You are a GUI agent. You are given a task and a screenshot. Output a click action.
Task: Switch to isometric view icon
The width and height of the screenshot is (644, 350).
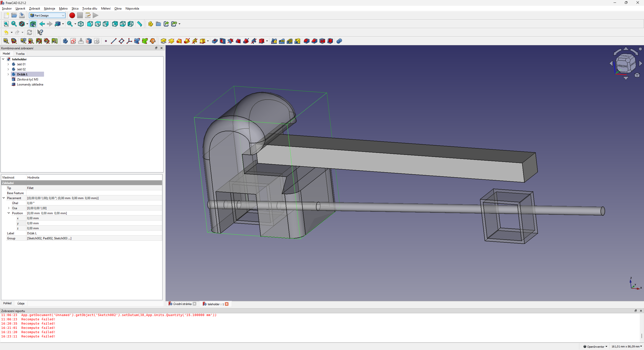[x=81, y=24]
